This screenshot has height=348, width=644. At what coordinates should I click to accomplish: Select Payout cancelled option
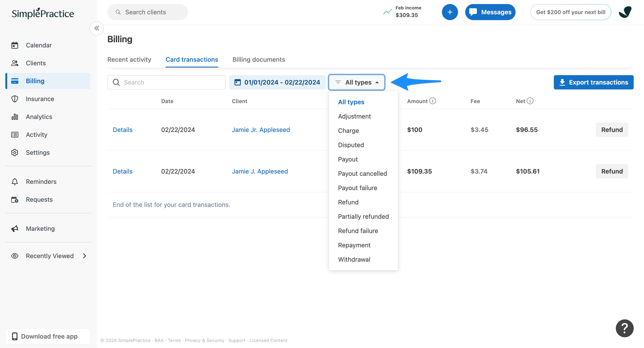pyautogui.click(x=362, y=173)
